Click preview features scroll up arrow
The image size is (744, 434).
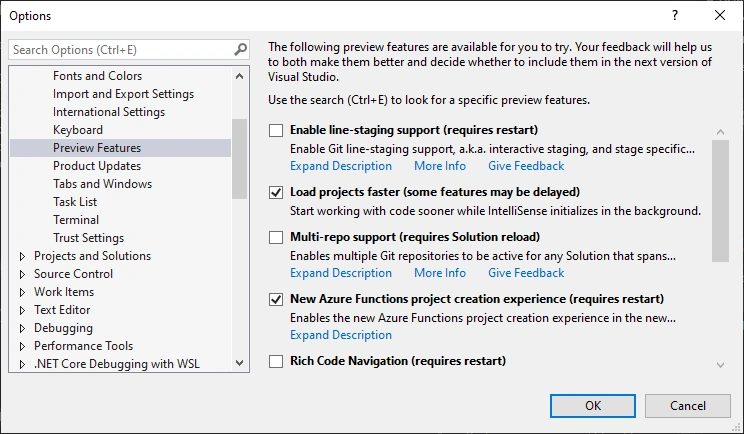tap(720, 132)
